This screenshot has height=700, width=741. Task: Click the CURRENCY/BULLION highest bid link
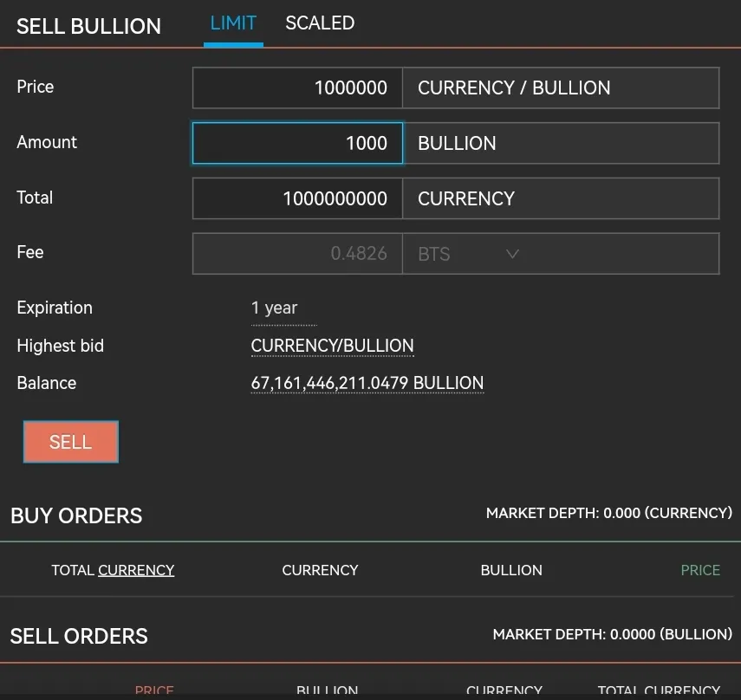click(x=332, y=346)
